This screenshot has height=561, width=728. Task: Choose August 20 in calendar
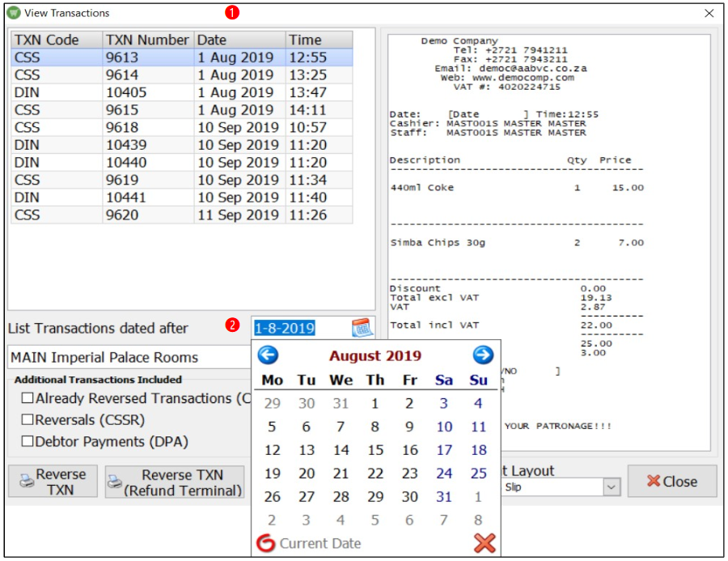(x=307, y=473)
